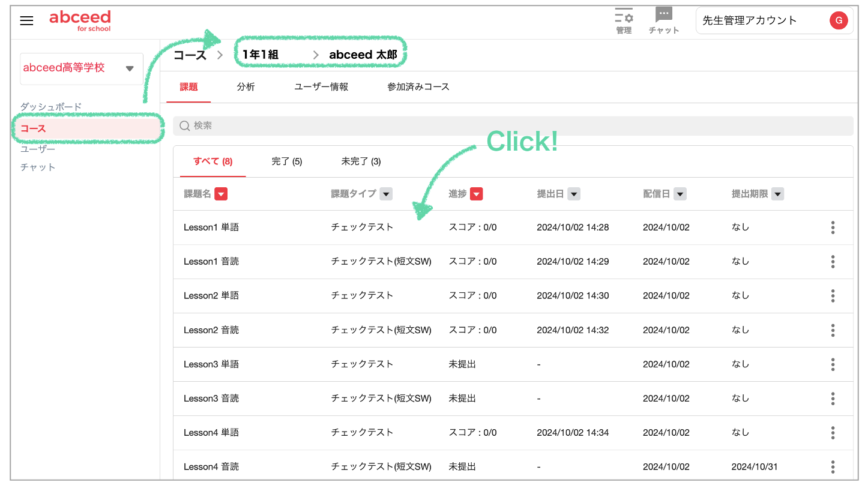Viewport: 868px width, 488px height.
Task: Open the hamburger navigation menu
Action: (x=26, y=20)
